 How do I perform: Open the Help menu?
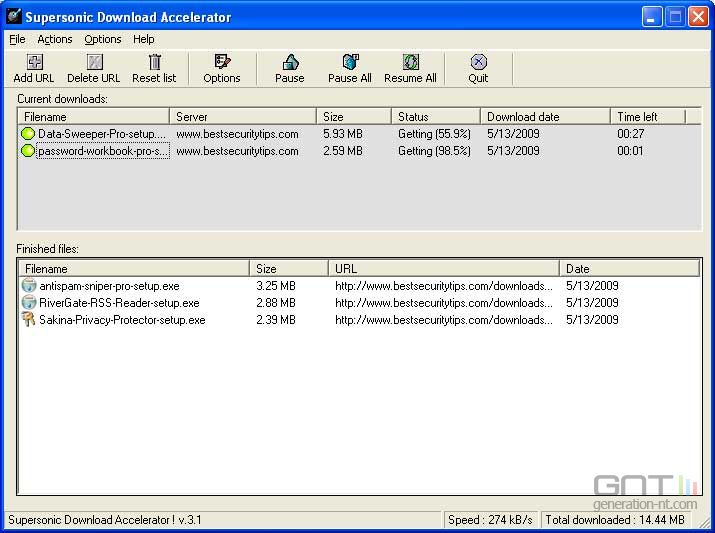coord(144,39)
